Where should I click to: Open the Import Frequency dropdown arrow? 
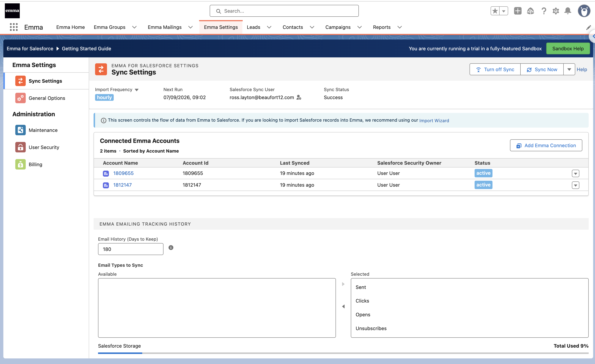[x=137, y=90]
